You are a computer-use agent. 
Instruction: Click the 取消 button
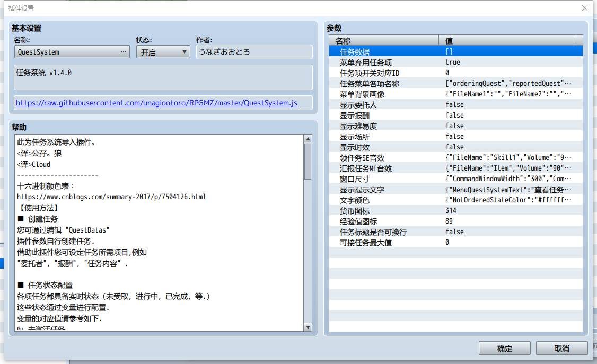[x=561, y=349]
